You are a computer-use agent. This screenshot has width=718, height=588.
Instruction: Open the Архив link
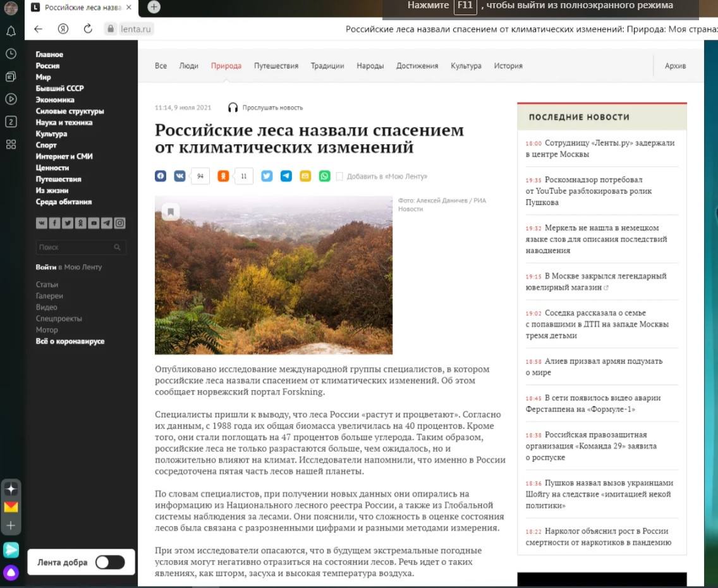pyautogui.click(x=675, y=66)
